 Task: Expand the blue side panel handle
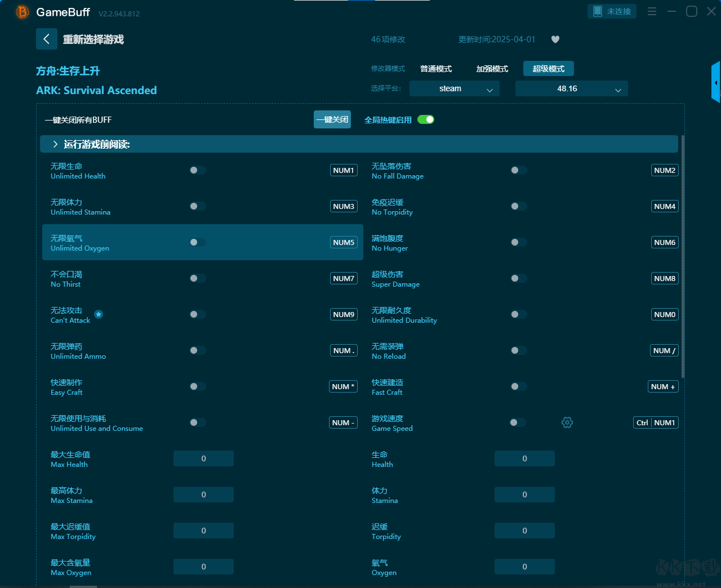click(x=716, y=82)
